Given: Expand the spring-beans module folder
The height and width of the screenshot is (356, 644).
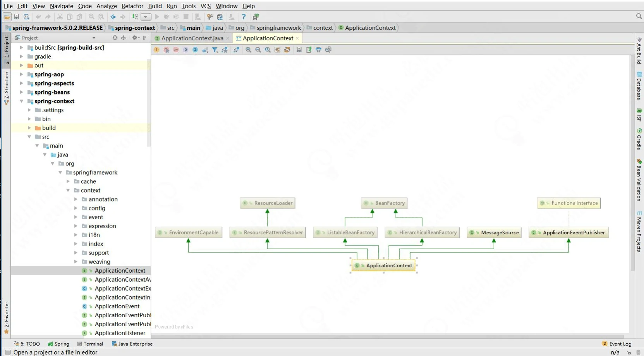Looking at the screenshot, I should 22,92.
